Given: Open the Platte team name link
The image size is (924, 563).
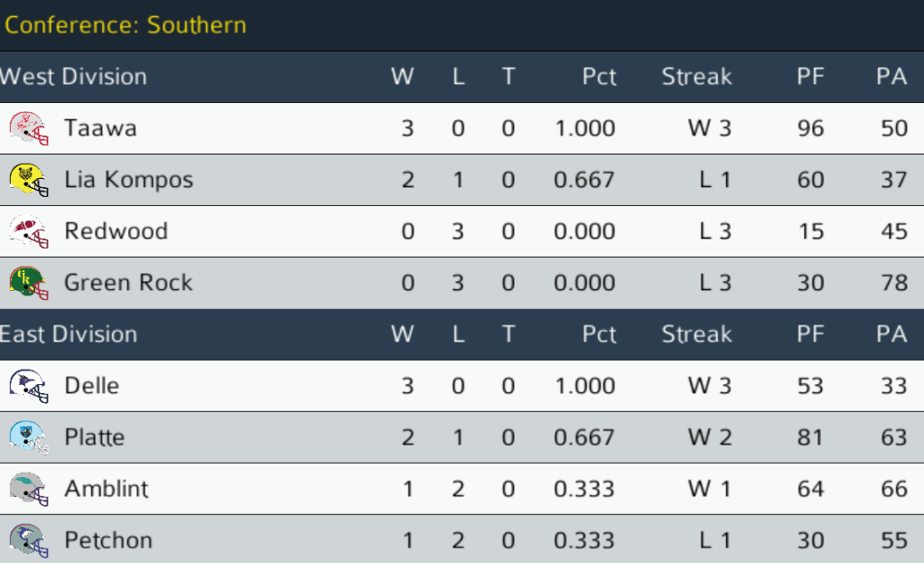Looking at the screenshot, I should pos(94,438).
